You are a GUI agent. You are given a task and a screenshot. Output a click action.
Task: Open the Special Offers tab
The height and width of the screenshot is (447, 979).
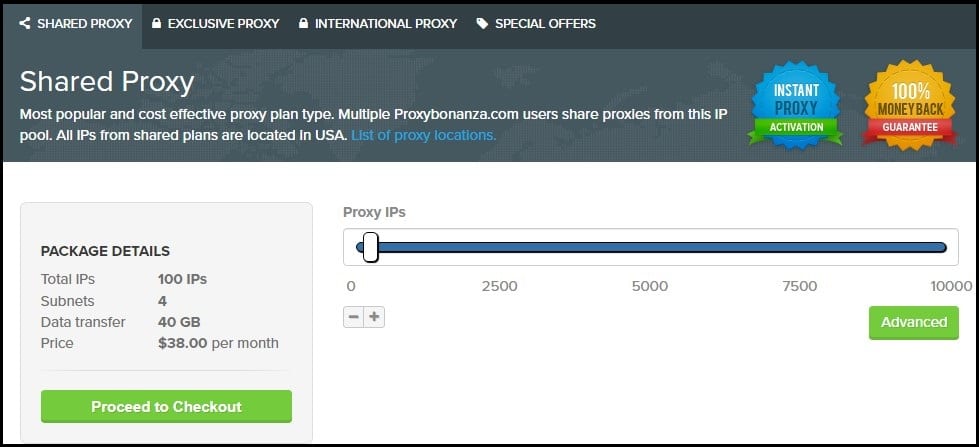pos(545,23)
